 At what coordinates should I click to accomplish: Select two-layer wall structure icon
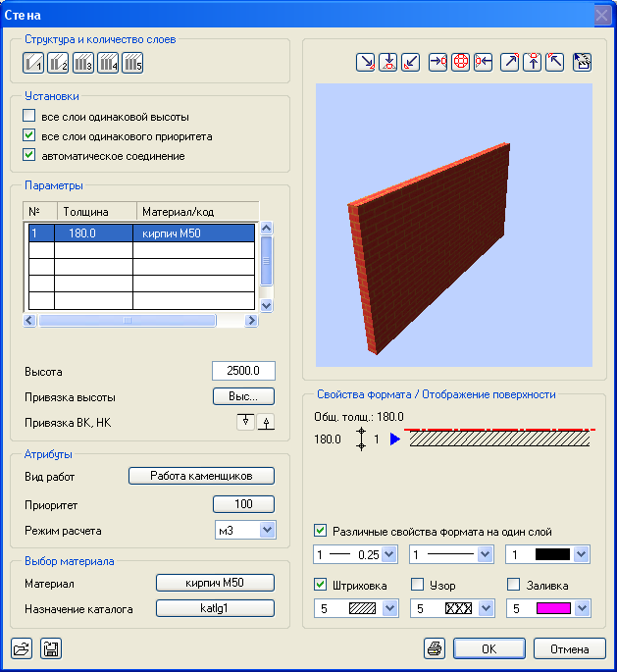coord(58,63)
